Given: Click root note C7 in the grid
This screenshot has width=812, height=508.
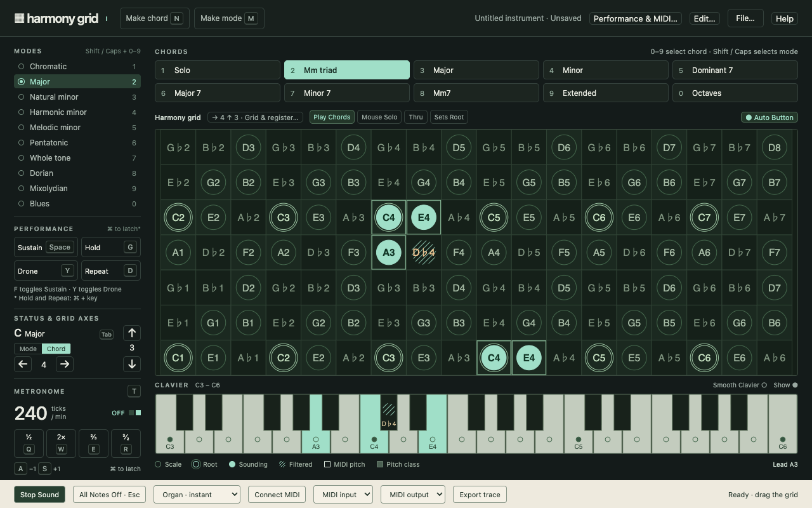Looking at the screenshot, I should 704,217.
